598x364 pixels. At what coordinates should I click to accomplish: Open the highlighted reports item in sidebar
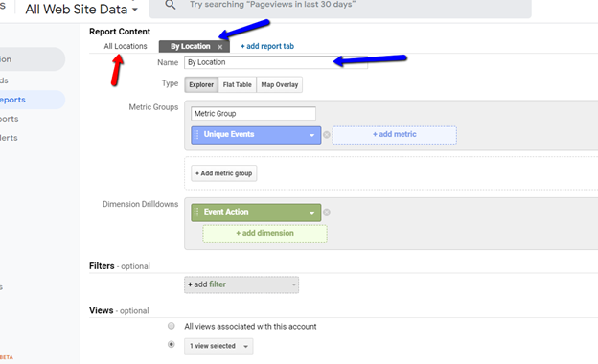(33, 100)
